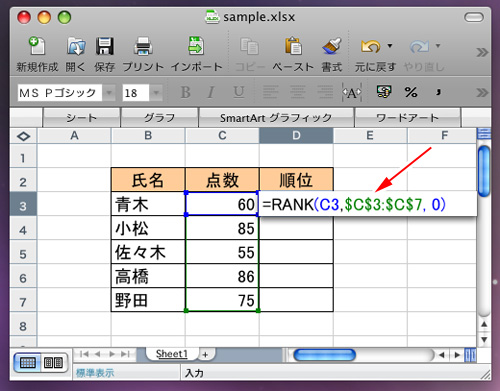Undo with the 元に戻す arrow icon

(370, 46)
